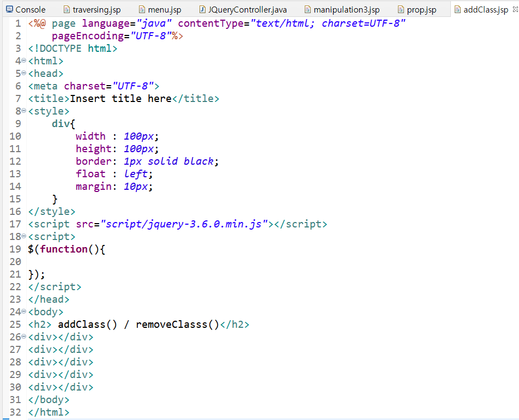The image size is (519, 420).
Task: Click the width property on line 10
Action: pos(90,136)
